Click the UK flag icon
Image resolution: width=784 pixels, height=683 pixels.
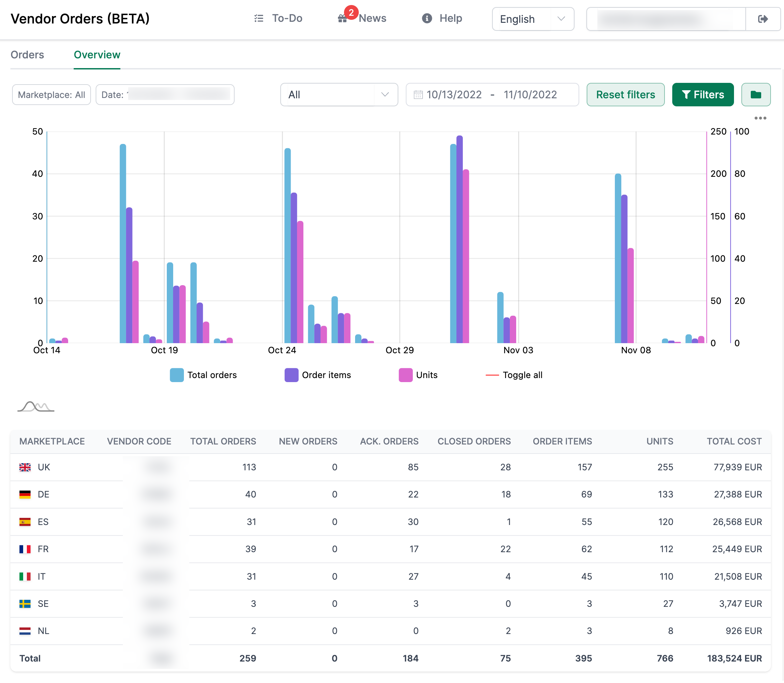coord(25,467)
